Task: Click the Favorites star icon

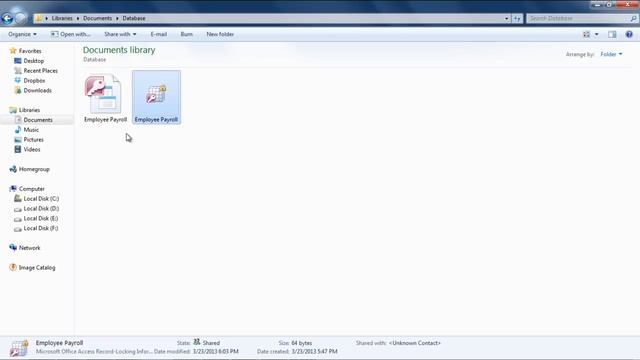Action: pyautogui.click(x=13, y=51)
